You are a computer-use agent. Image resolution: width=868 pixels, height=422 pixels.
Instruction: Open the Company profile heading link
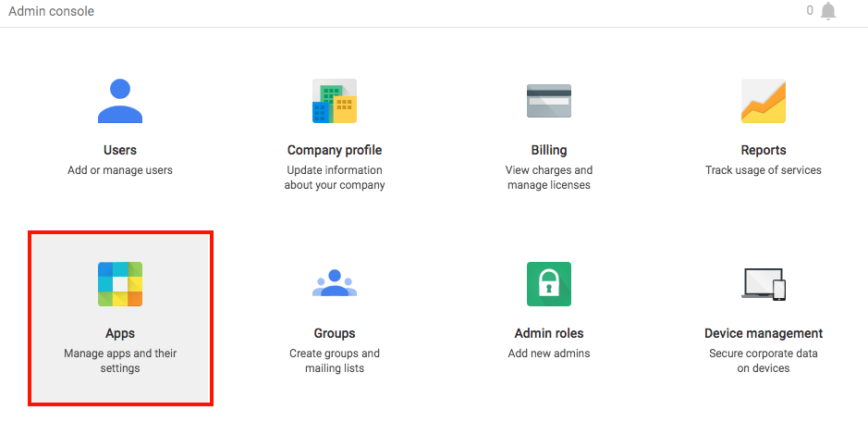[x=335, y=150]
